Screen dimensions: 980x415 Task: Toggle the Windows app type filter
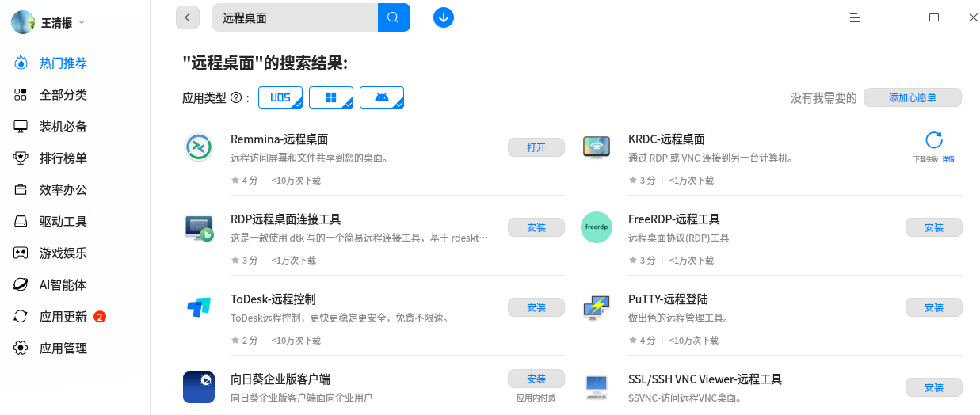331,97
